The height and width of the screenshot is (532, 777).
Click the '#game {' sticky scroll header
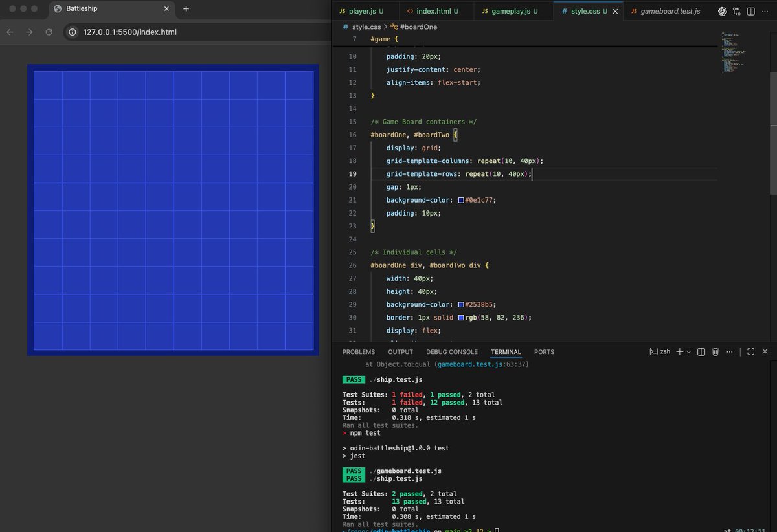(385, 39)
